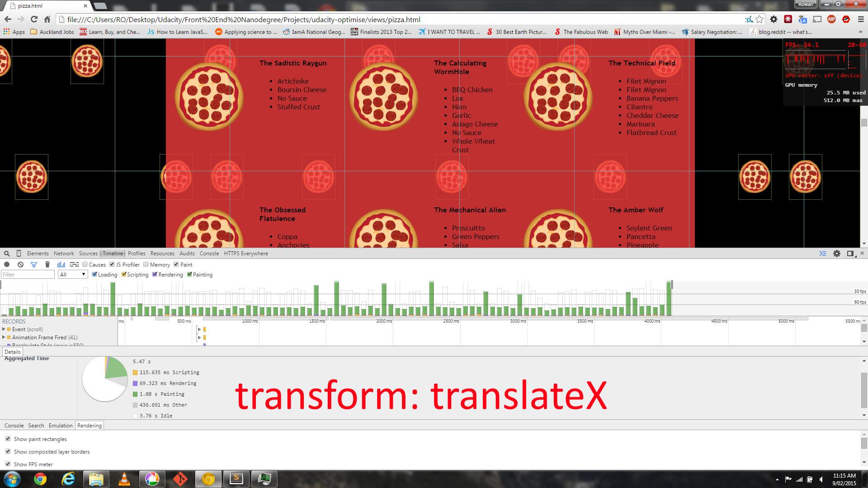Screen dimensions: 868x488
Task: Disable Show paint rectangles
Action: [x=8, y=439]
